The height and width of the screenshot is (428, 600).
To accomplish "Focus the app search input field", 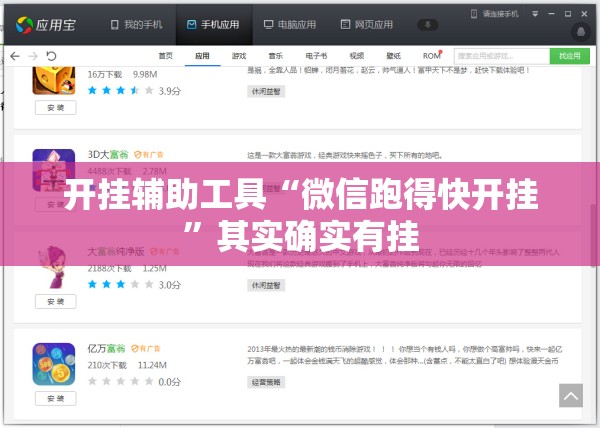I will [x=502, y=56].
